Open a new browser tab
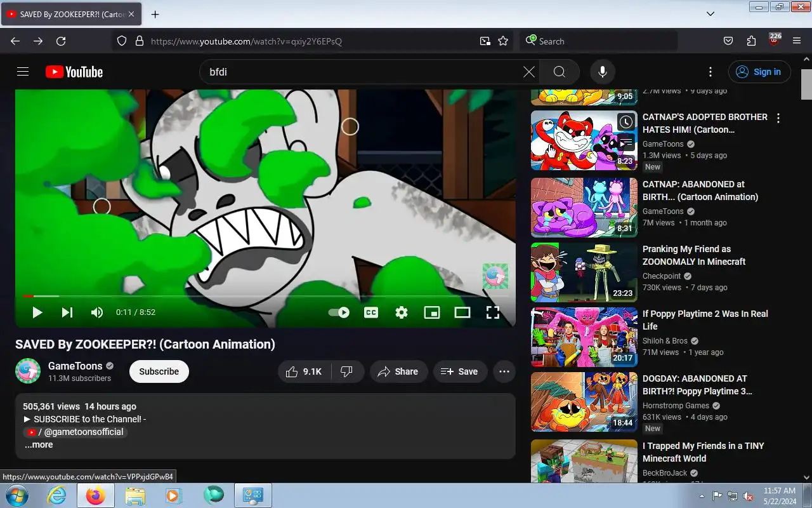This screenshot has height=508, width=812. 155,14
